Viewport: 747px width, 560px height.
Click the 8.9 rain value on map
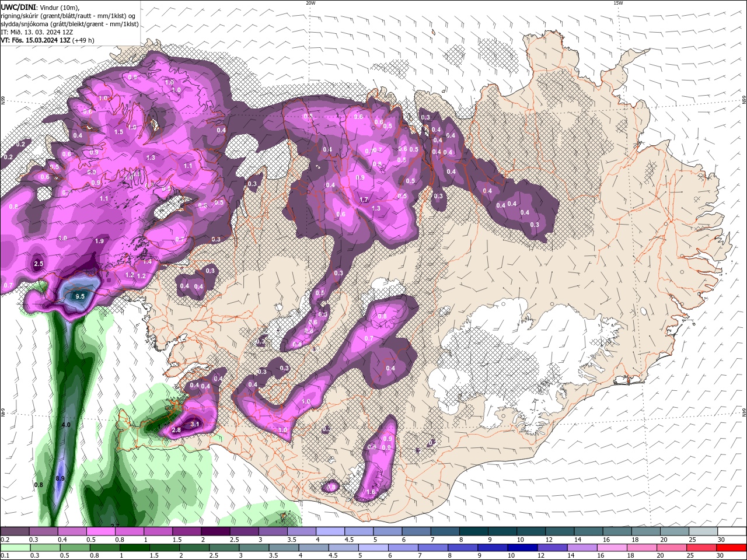pos(60,478)
